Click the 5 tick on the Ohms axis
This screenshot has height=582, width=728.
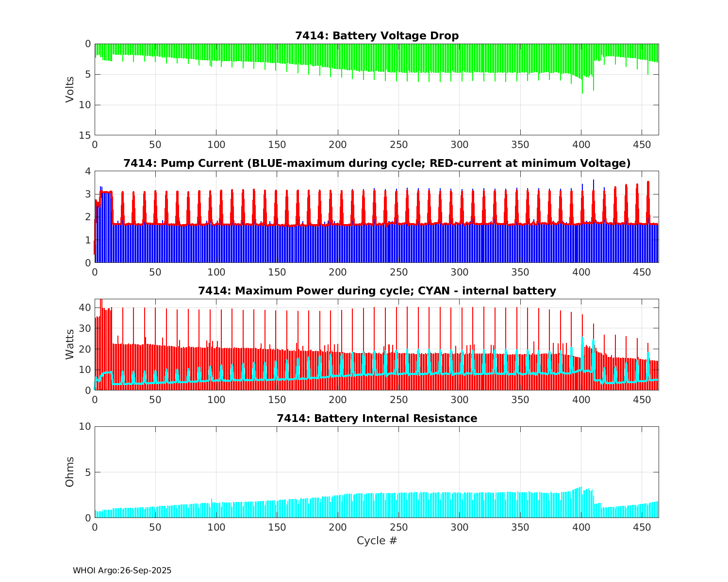click(88, 472)
